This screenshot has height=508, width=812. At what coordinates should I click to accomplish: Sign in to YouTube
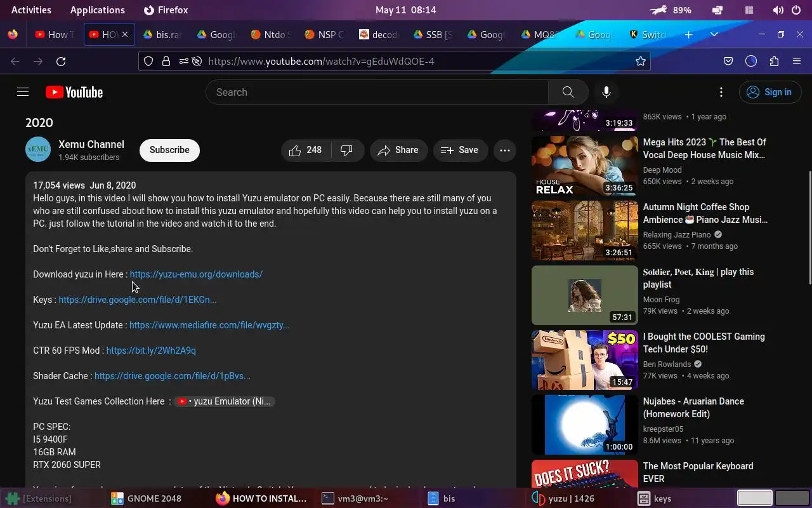(769, 92)
